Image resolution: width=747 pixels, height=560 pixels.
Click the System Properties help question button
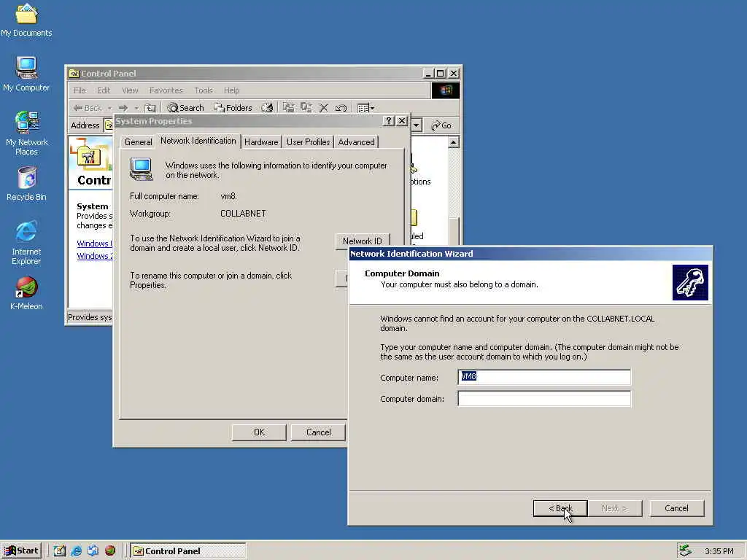[388, 121]
